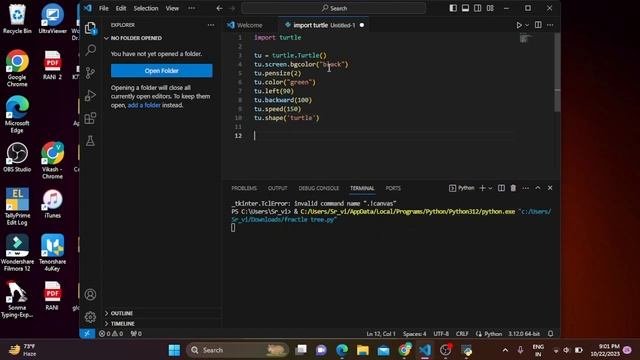The height and width of the screenshot is (360, 640).
Task: Change indentation via Spaces: 4
Action: click(x=414, y=333)
